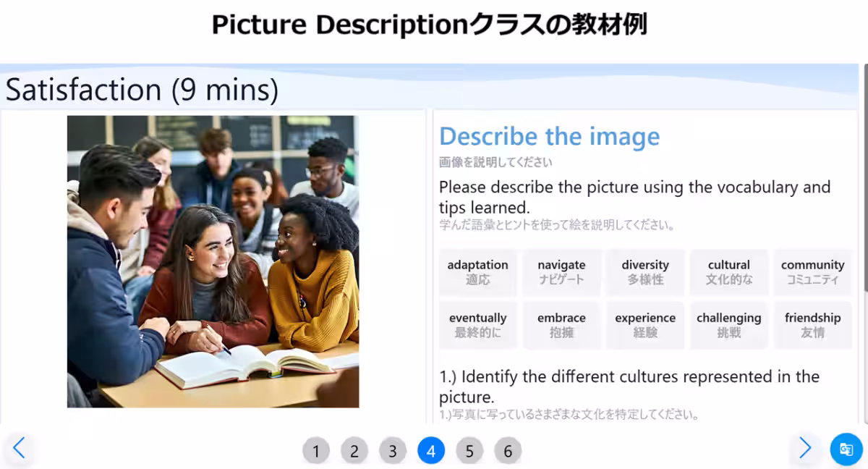Pick the experience vocabulary card

point(645,324)
